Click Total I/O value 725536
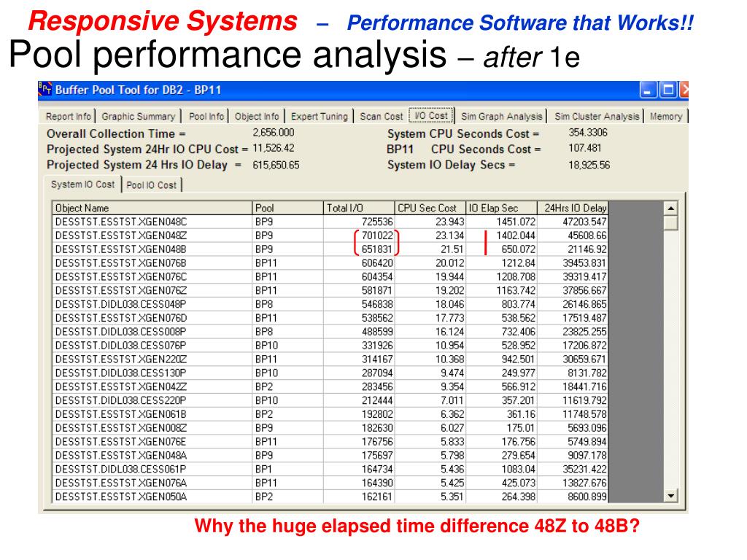This screenshot has width=747, height=560. 377,222
